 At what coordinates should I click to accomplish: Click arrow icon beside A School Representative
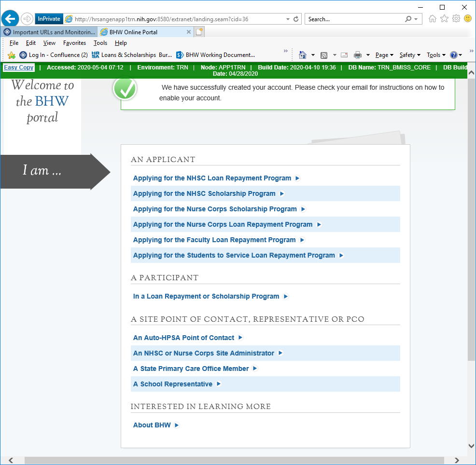(x=219, y=383)
